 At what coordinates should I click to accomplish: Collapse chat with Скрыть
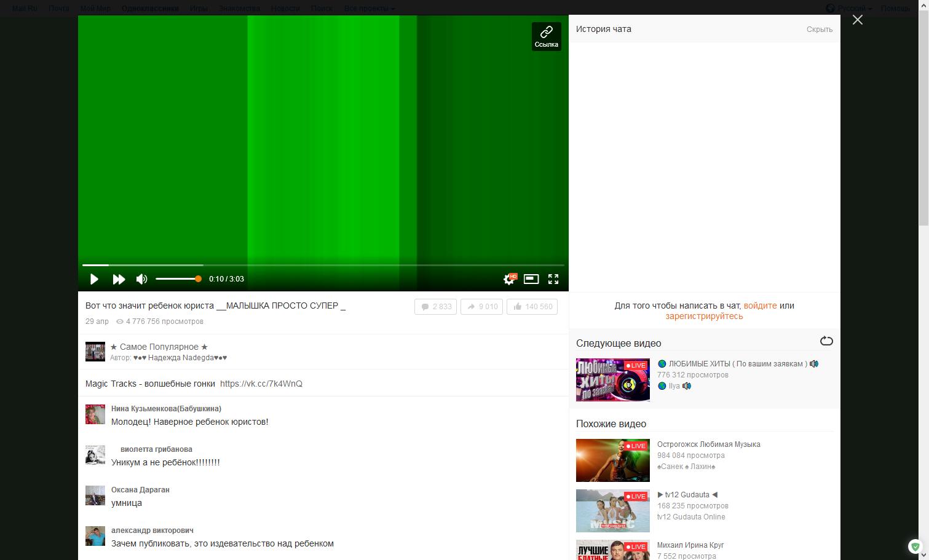click(819, 29)
